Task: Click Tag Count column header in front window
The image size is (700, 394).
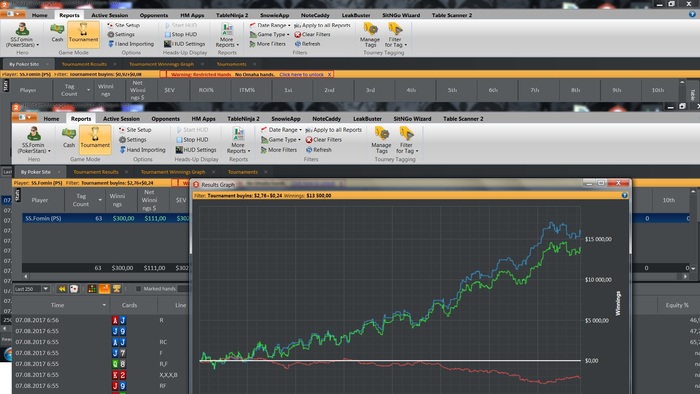Action: 80,200
